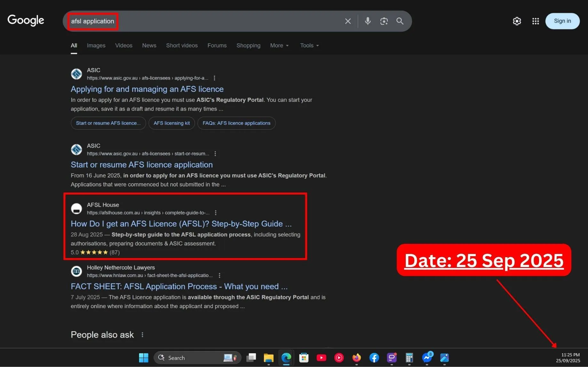
Task: Click the Google logo to return home
Action: pos(26,20)
